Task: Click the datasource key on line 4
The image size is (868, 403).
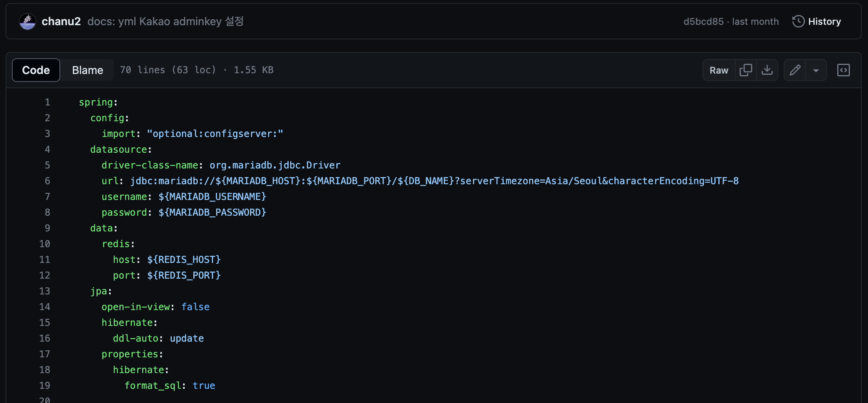Action: [x=119, y=150]
